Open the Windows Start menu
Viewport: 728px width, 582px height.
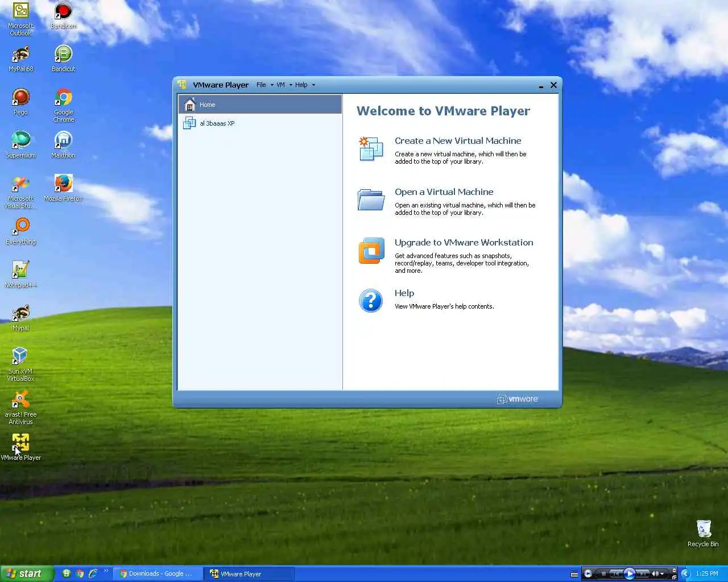tap(27, 573)
